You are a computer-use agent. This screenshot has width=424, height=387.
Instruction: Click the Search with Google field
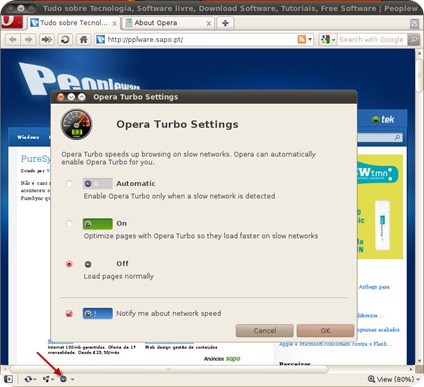pyautogui.click(x=372, y=40)
